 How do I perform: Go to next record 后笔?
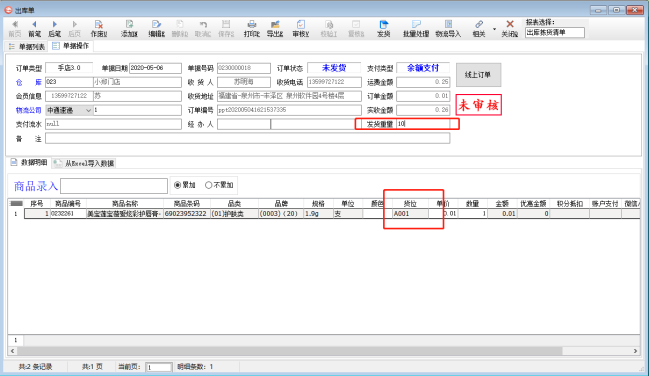pos(55,29)
